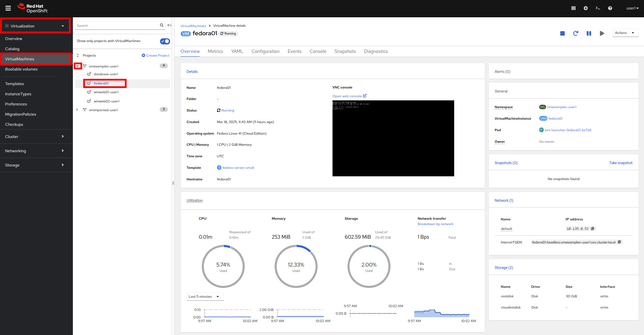This screenshot has height=335, width=644.
Task: Open the application launcher grid icon
Action: [x=573, y=8]
